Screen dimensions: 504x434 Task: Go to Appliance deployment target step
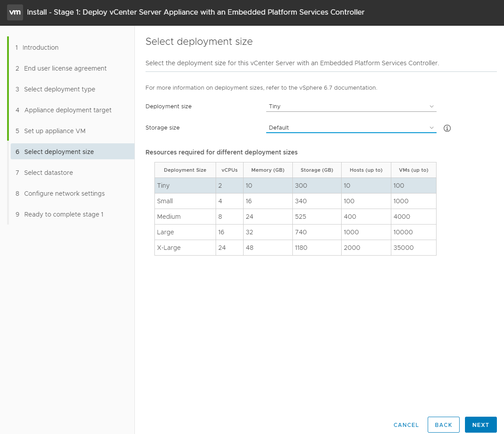click(x=63, y=110)
